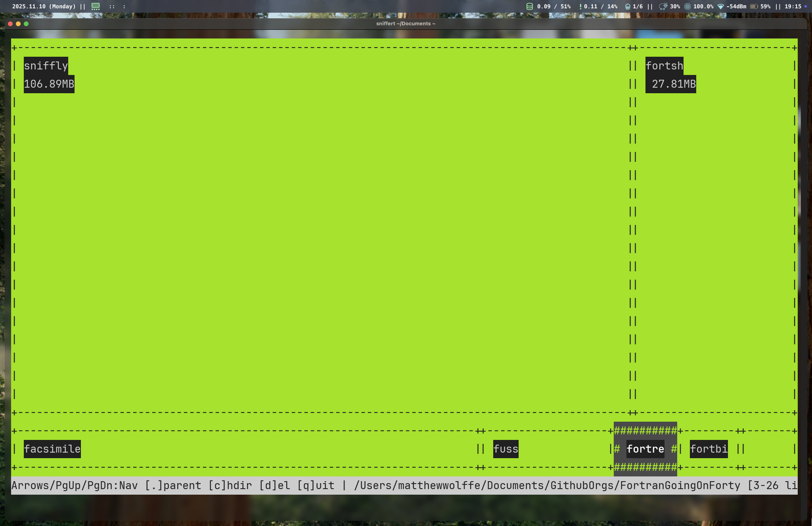This screenshot has height=526, width=812.
Task: Click the sheep icon beside 30%
Action: point(663,6)
